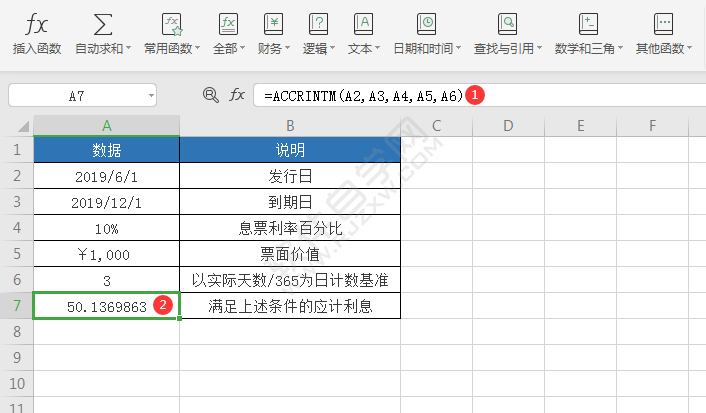Viewport: 706px width, 413px height.
Task: Open the Financial functions icon
Action: tap(272, 24)
